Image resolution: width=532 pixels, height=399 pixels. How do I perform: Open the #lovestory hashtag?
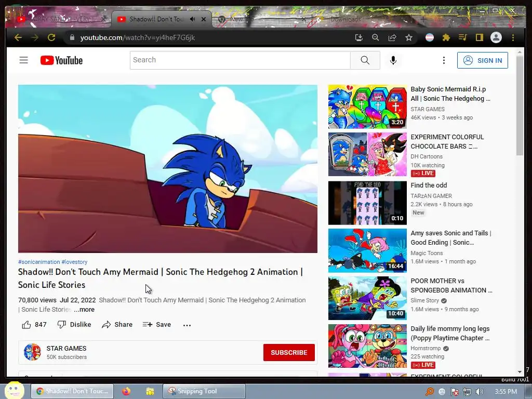click(x=74, y=262)
